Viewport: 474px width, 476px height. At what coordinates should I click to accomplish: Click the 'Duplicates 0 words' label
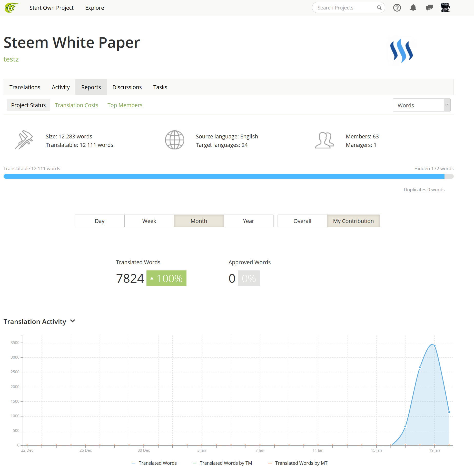coord(424,189)
